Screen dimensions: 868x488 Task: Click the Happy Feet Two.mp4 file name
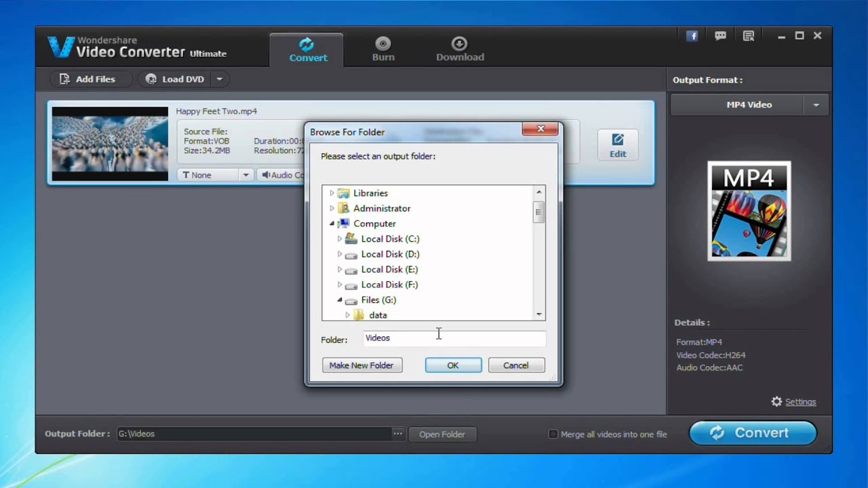pyautogui.click(x=216, y=111)
